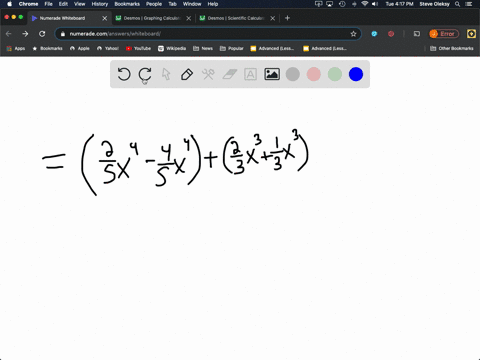The image size is (480, 360).
Task: Open the Apple menu
Action: [9, 4]
